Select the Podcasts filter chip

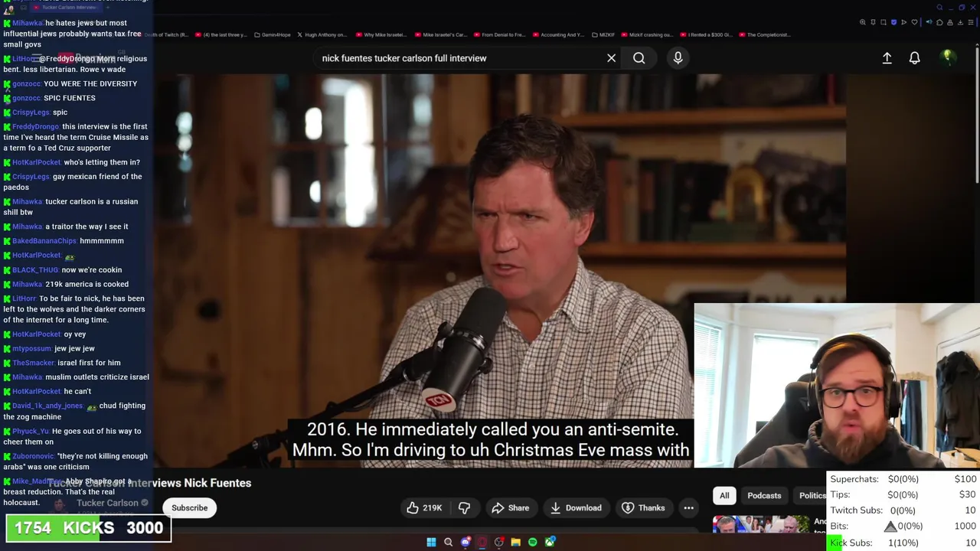click(764, 495)
